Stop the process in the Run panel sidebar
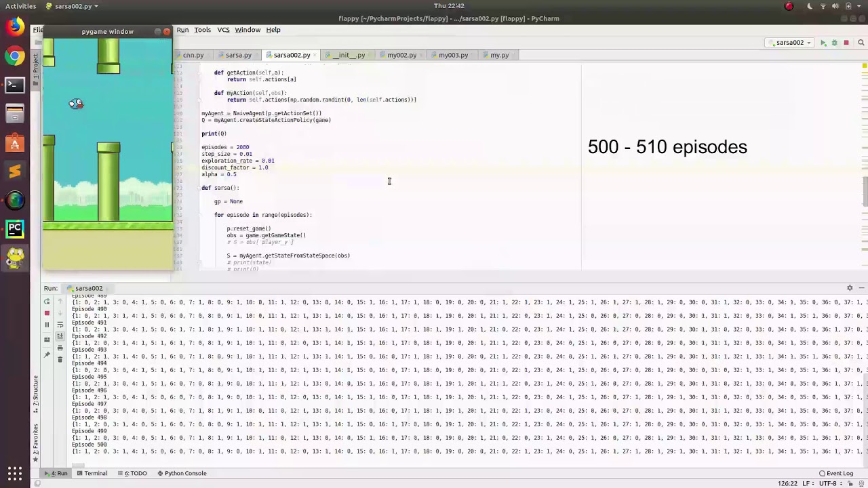The image size is (868, 488). click(x=47, y=312)
